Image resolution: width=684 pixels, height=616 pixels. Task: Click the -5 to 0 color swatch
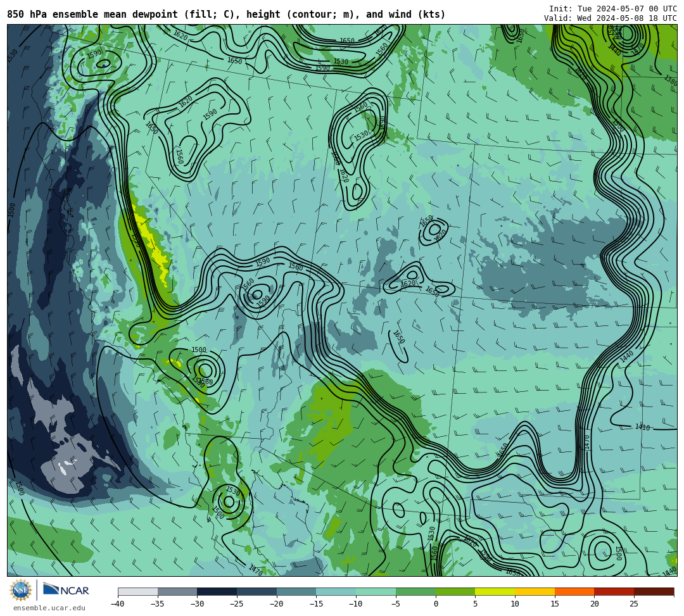pos(415,591)
